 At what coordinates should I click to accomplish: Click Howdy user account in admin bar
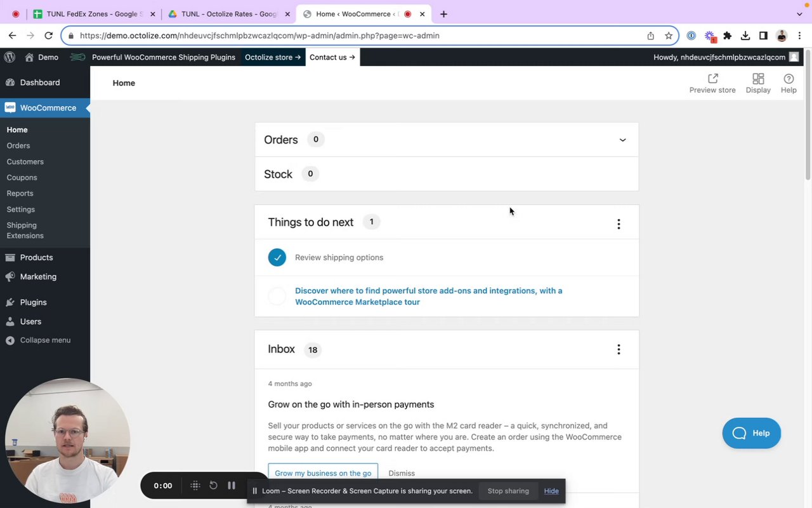(x=726, y=57)
